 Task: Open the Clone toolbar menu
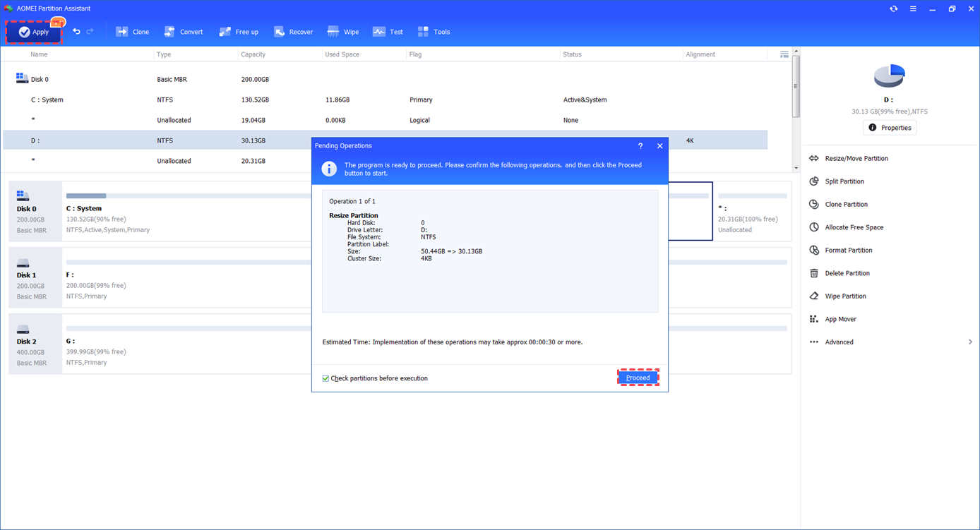point(133,32)
